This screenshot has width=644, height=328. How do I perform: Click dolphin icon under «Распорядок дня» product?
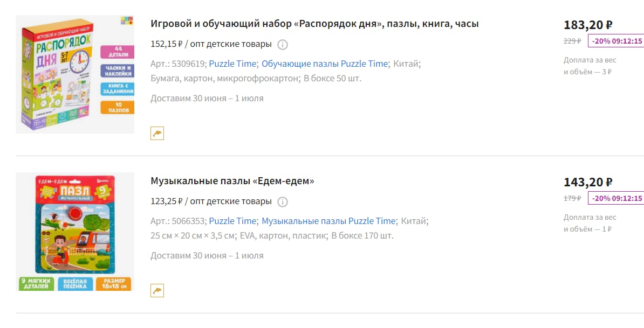(157, 133)
